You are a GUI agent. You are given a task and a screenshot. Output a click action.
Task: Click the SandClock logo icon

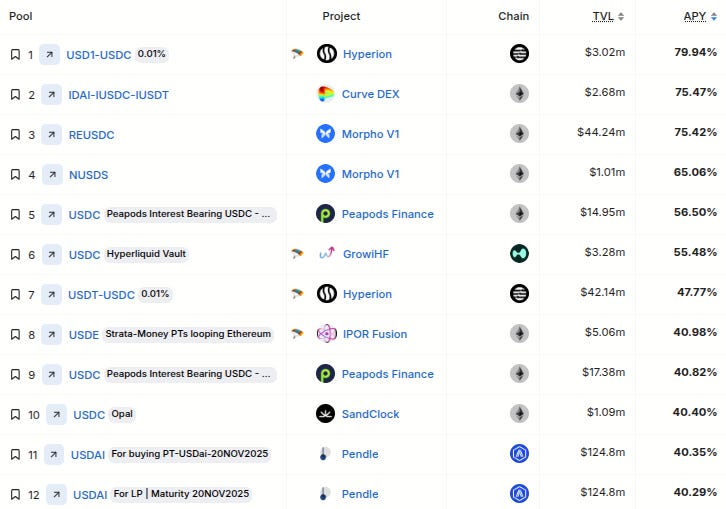pyautogui.click(x=325, y=414)
